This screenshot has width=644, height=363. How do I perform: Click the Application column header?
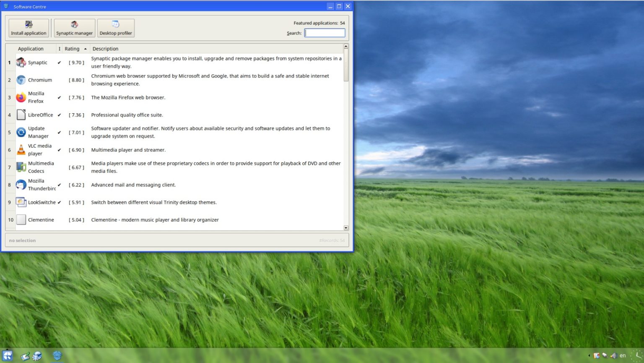(31, 49)
